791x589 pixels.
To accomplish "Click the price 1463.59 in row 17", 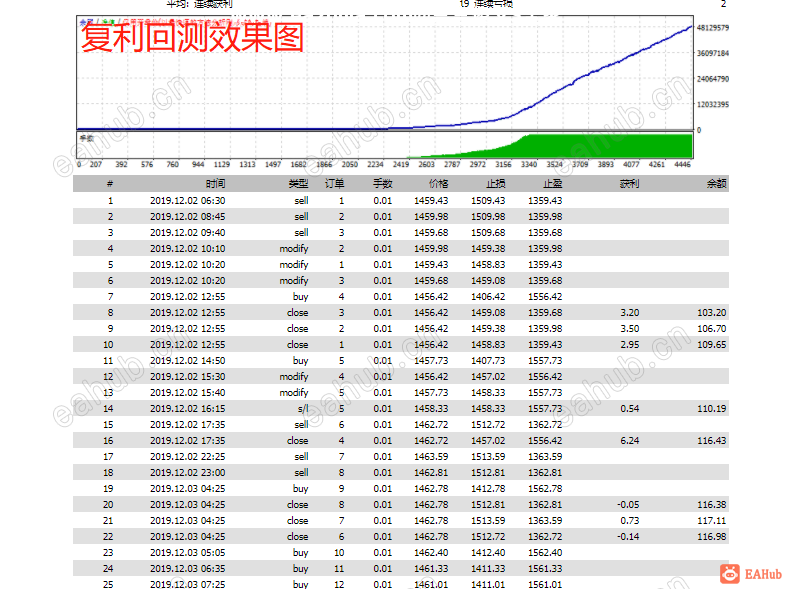I will tap(431, 457).
